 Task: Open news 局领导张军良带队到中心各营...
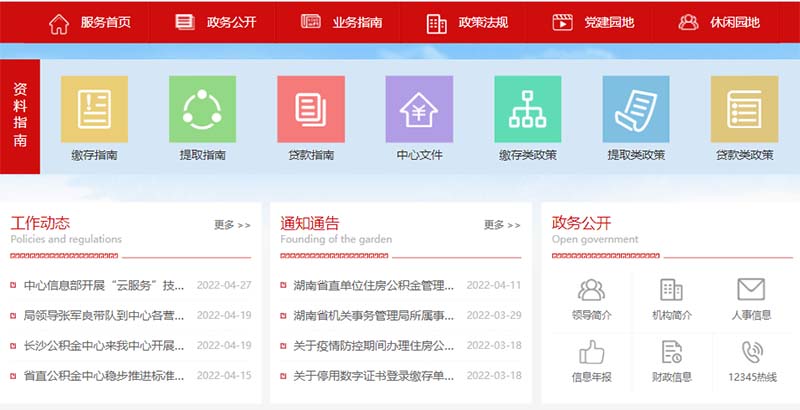pyautogui.click(x=104, y=315)
